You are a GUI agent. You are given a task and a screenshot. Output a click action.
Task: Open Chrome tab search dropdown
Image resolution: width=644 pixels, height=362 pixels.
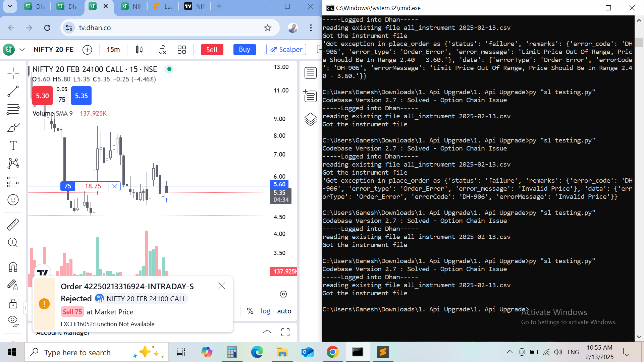(10, 6)
